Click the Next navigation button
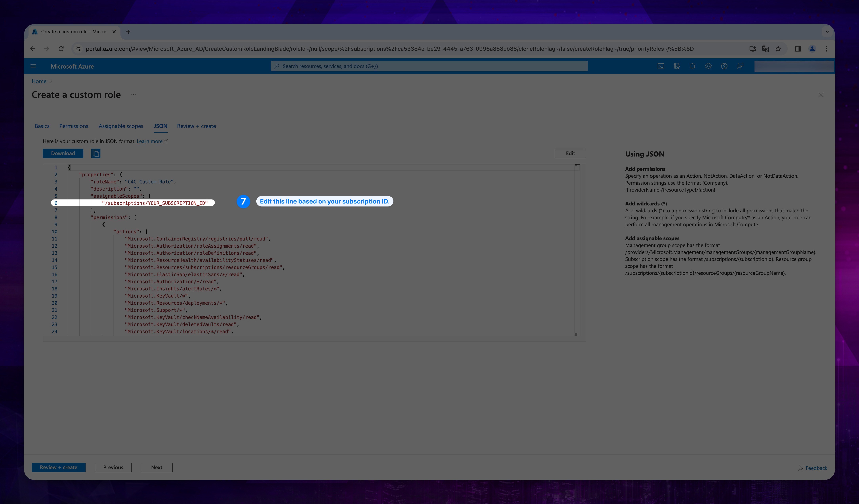This screenshot has width=859, height=504. coord(157,467)
